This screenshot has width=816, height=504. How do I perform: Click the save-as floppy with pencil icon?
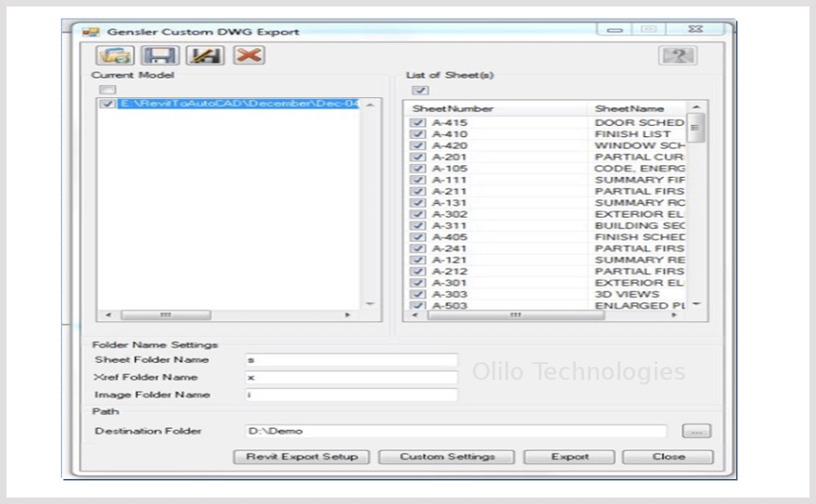(x=205, y=56)
